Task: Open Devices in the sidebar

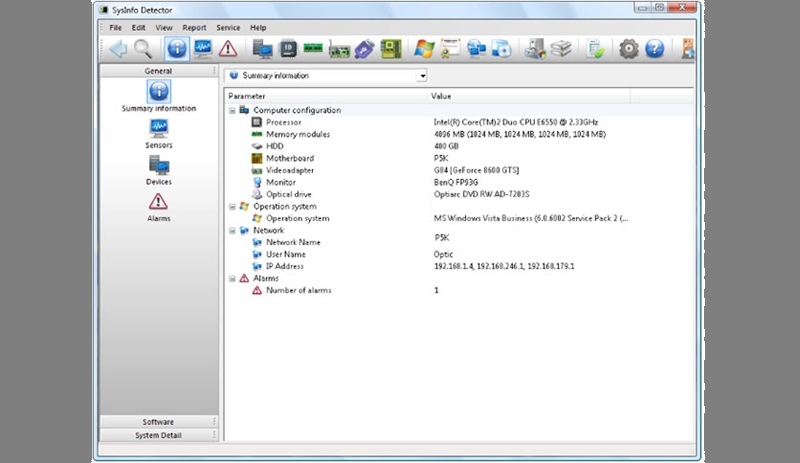Action: click(159, 170)
